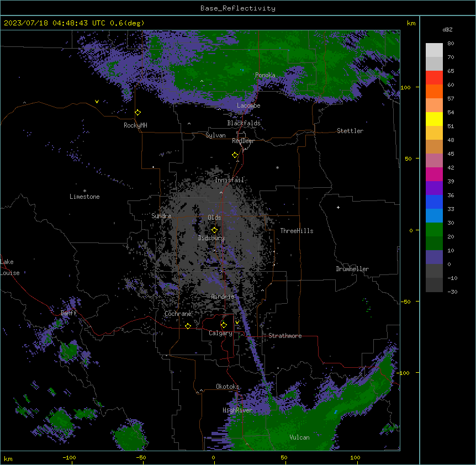Viewport: 476px width, 465px height.
Task: Click the km unit label on the horizontal axis
Action: point(8,458)
